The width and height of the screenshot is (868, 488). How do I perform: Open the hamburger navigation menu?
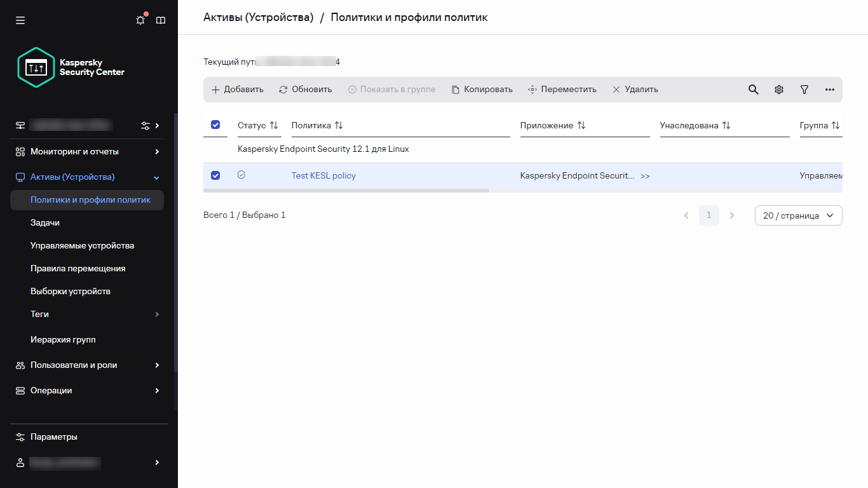(20, 20)
